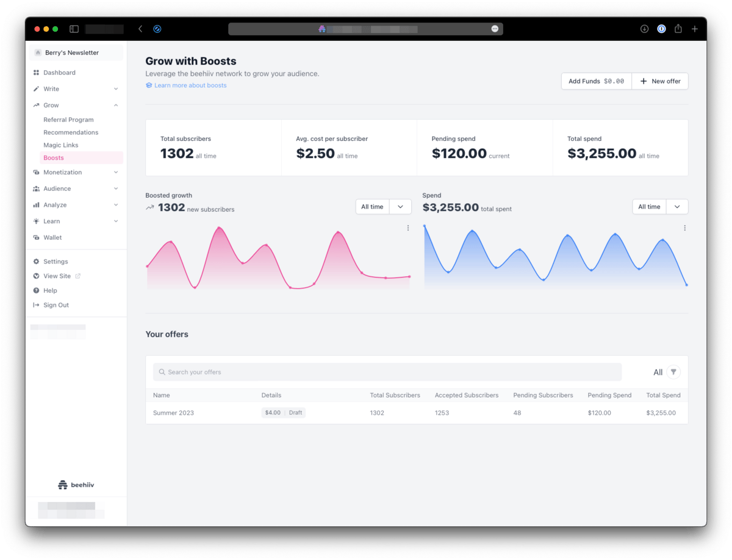Open a new Safari tab with plus icon
The height and width of the screenshot is (560, 732).
tap(695, 29)
